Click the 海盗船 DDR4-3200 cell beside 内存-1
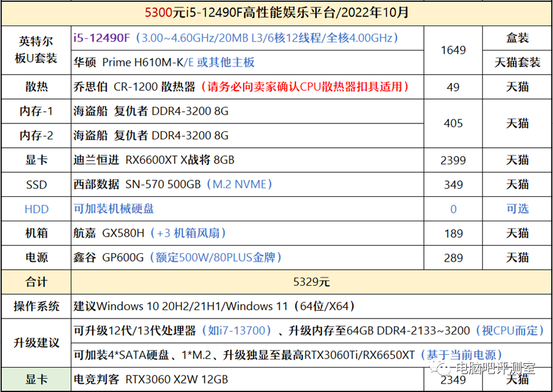553x392 pixels. coord(247,111)
